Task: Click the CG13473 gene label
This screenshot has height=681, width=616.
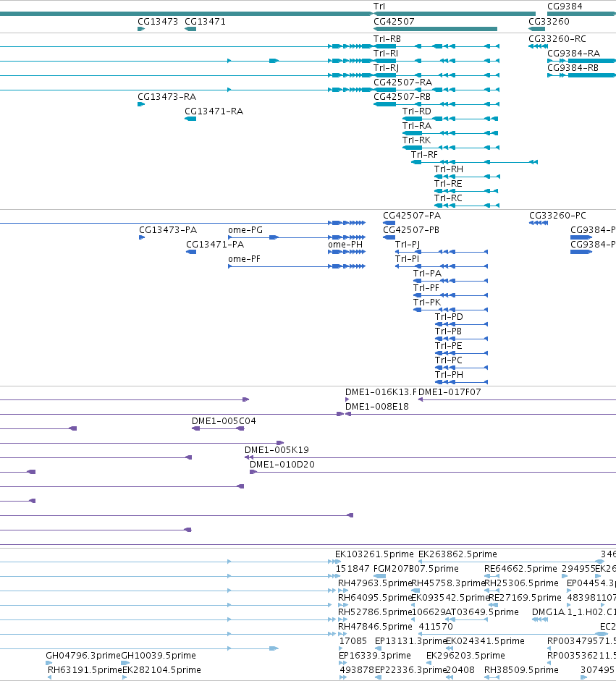Action: 158,21
